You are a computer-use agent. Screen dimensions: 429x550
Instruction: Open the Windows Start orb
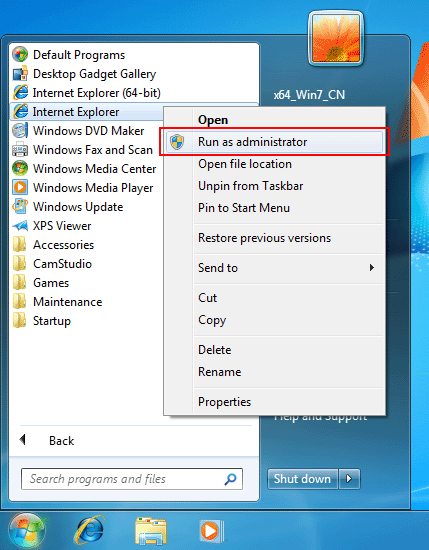coord(27,531)
